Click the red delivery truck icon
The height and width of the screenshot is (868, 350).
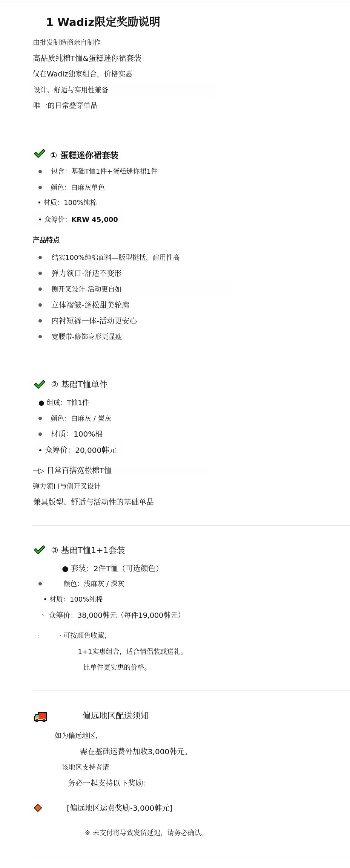(x=40, y=717)
